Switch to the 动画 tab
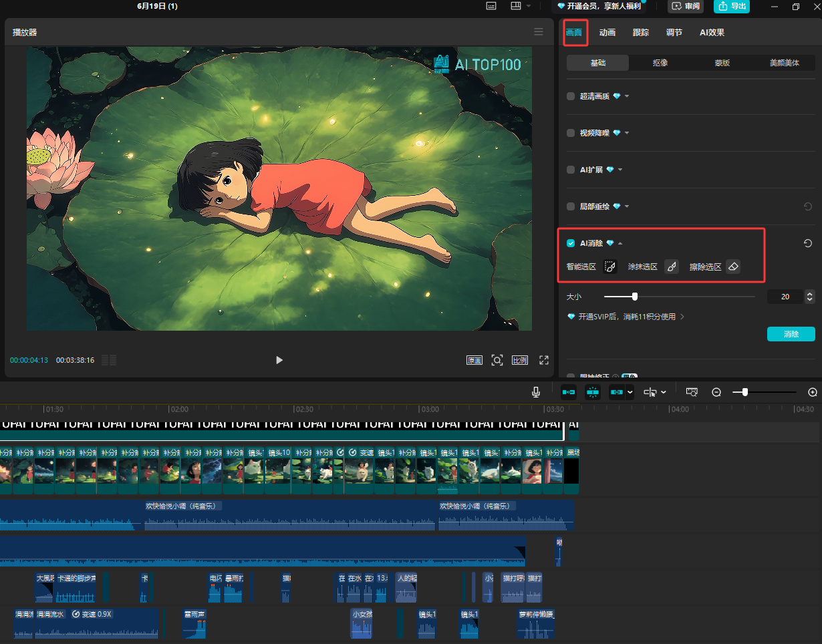822x644 pixels. tap(607, 33)
